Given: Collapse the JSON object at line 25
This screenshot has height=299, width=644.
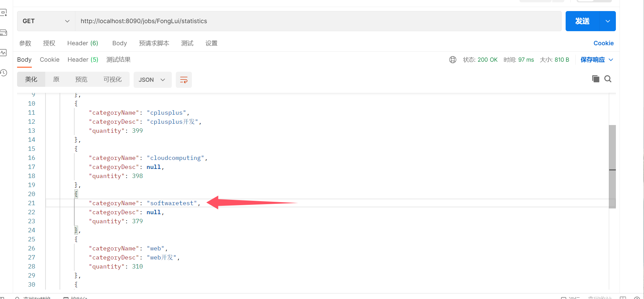Looking at the screenshot, I should coord(76,239).
